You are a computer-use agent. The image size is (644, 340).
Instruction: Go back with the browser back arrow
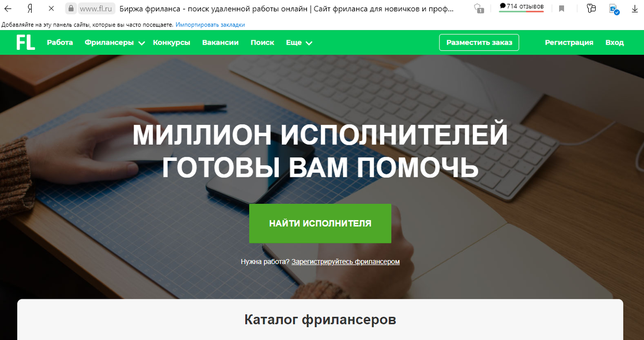[8, 9]
